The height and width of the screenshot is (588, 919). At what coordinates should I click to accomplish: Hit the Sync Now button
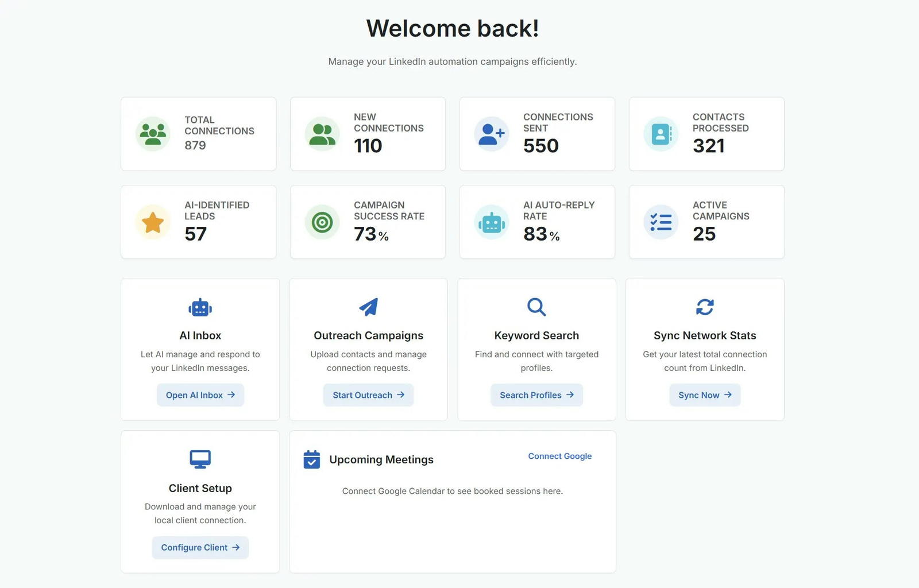pos(705,395)
